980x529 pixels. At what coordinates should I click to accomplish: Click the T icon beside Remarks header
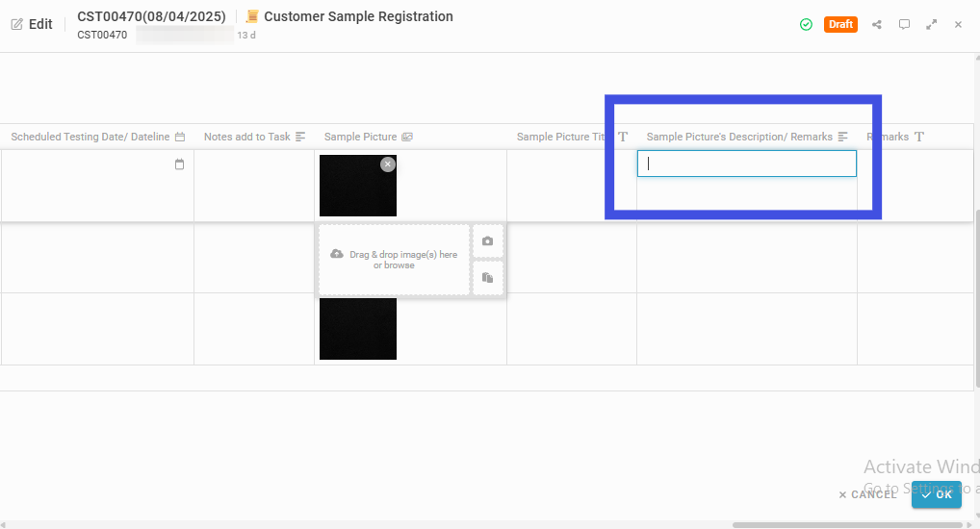(918, 137)
